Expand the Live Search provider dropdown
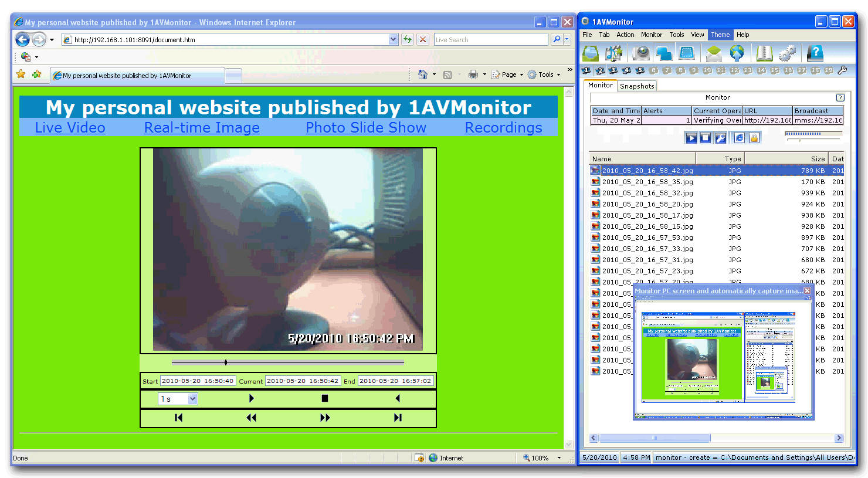868x478 pixels. (567, 39)
